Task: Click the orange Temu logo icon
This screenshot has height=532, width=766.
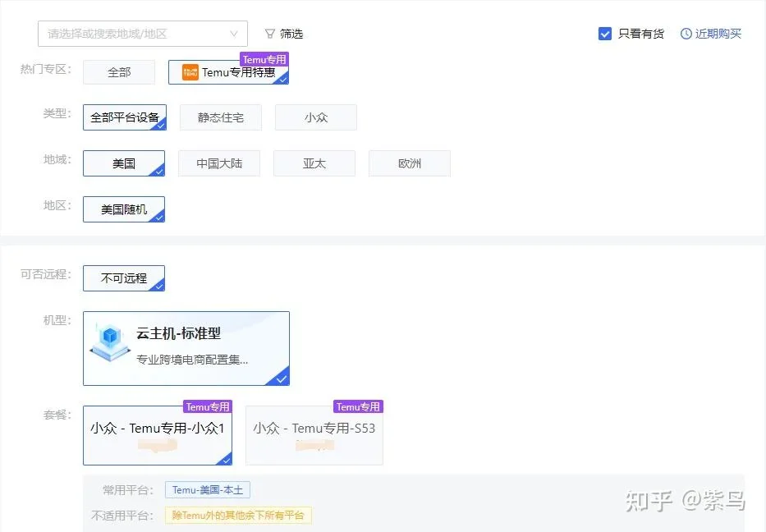Action: (190, 72)
